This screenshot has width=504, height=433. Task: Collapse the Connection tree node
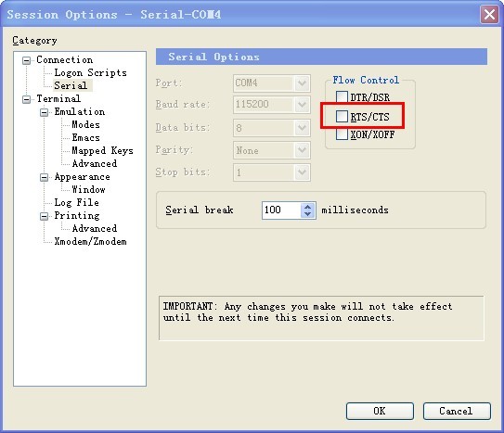tap(27, 60)
